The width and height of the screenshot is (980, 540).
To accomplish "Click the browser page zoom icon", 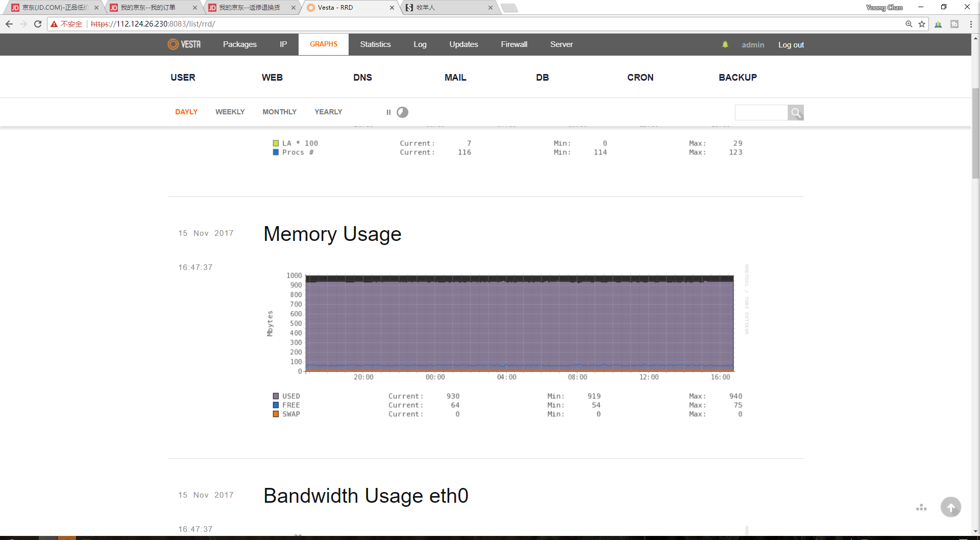I will (x=909, y=24).
